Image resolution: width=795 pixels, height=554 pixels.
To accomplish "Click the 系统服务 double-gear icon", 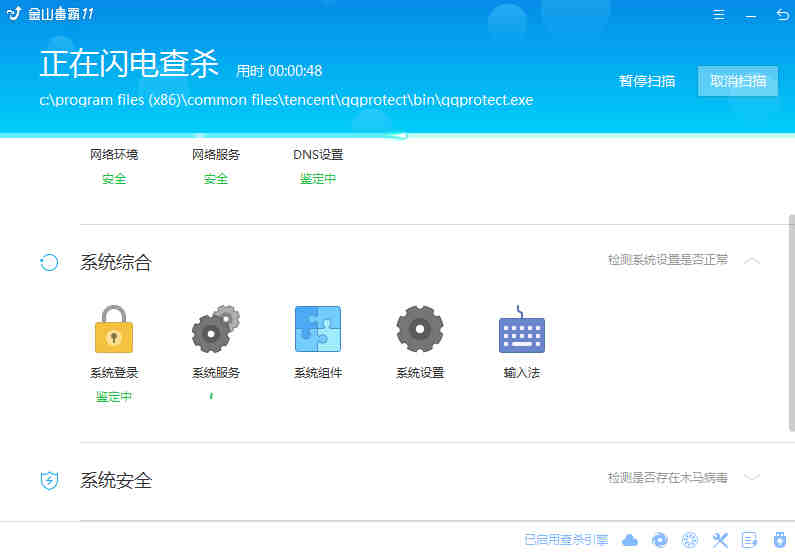I will point(215,330).
